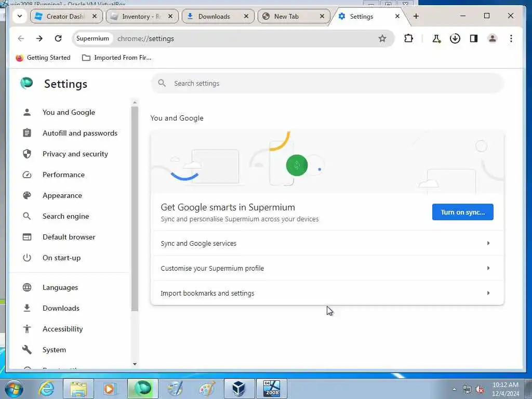Open the tab search dropdown arrow

[20, 16]
